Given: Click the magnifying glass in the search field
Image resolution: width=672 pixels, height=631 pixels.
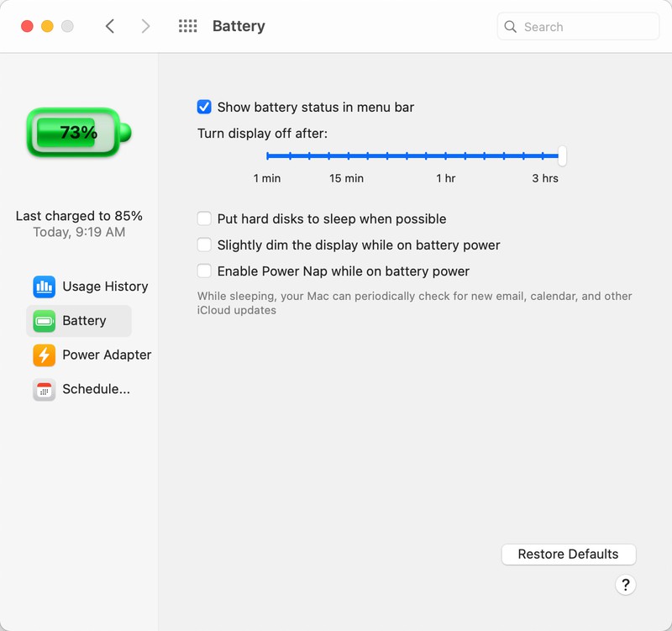Looking at the screenshot, I should [511, 26].
